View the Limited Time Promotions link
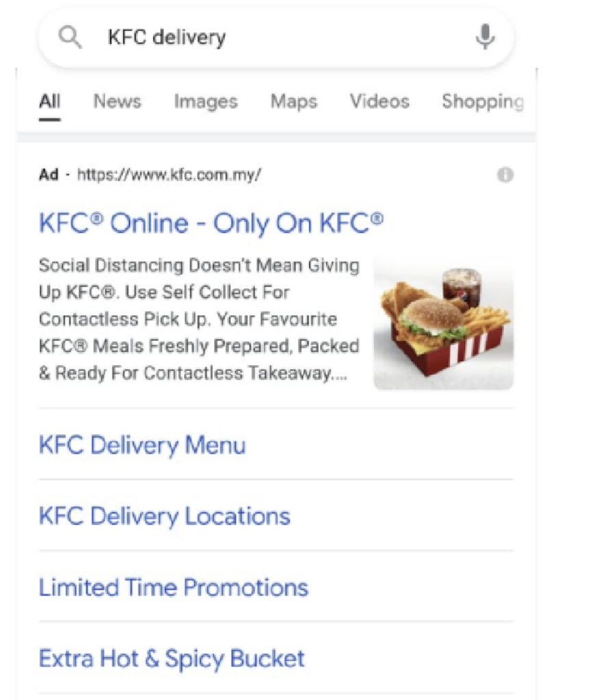The image size is (604, 700). (174, 587)
